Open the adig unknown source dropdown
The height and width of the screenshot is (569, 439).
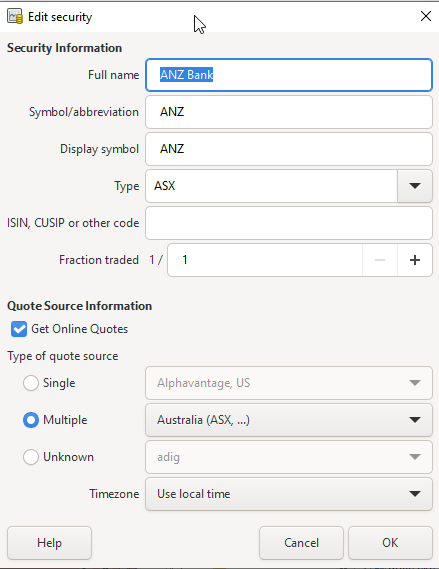click(289, 457)
